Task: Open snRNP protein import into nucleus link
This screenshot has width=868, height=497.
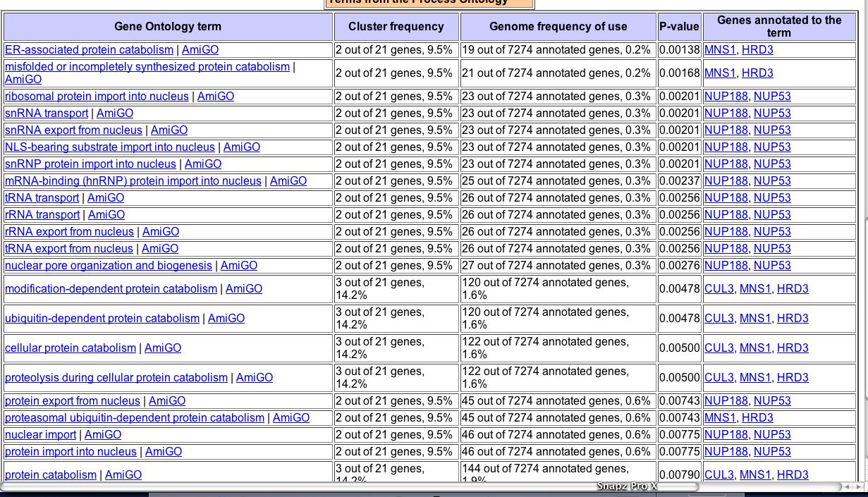Action: point(90,164)
